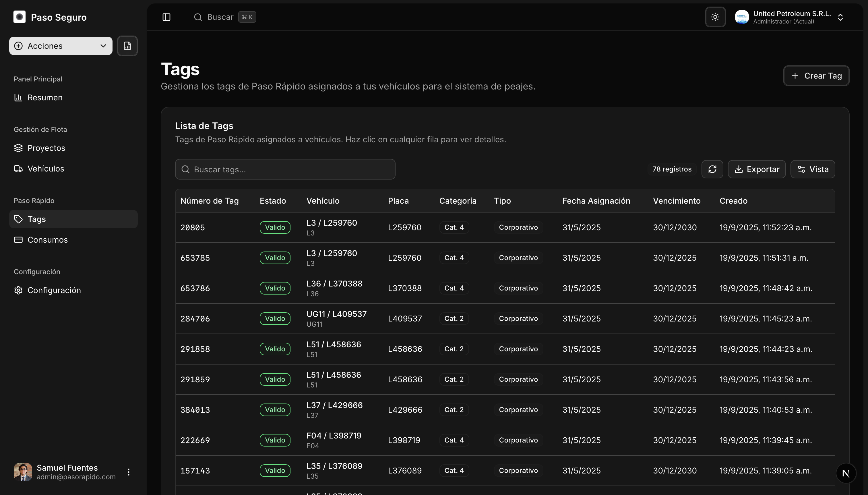Open Configuración settings page
The height and width of the screenshot is (495, 868).
[54, 290]
